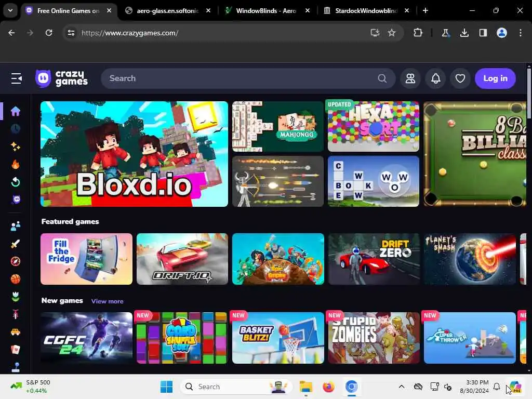The image size is (532, 399).
Task: Open the green flower category icon in sidebar
Action: coord(15,297)
